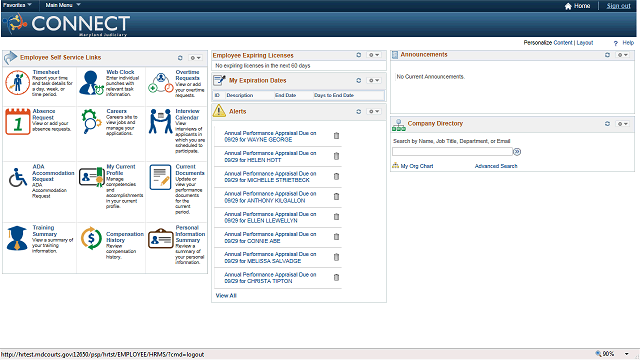640x360 pixels.
Task: Open the Absence Request calendar icon
Action: (x=18, y=122)
